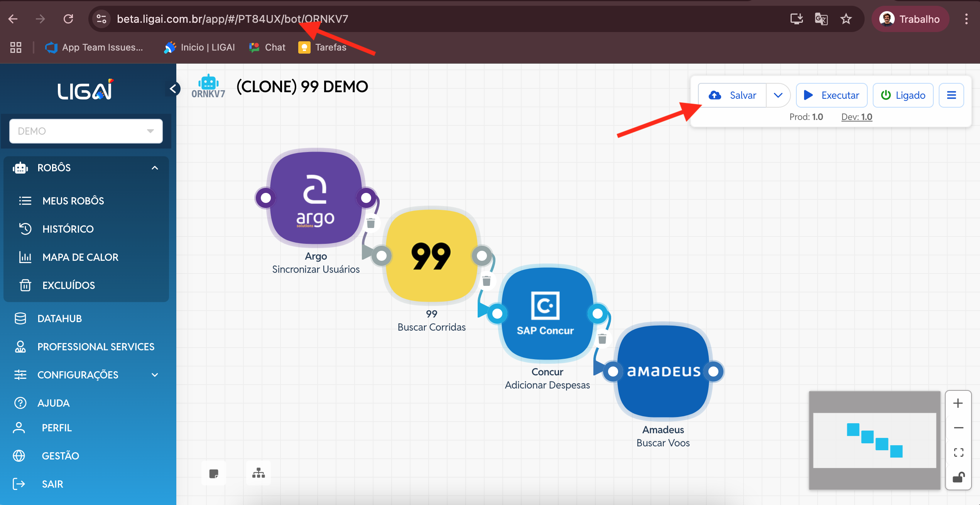Toggle the canvas lock icon

tap(958, 478)
